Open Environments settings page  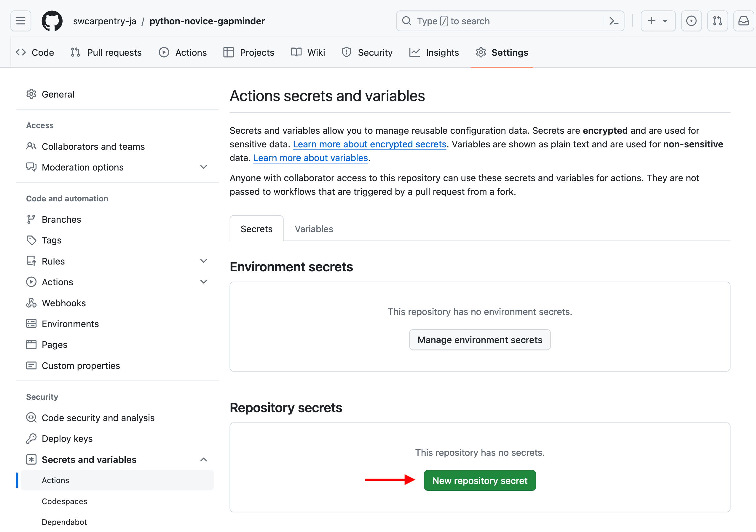(117, 324)
